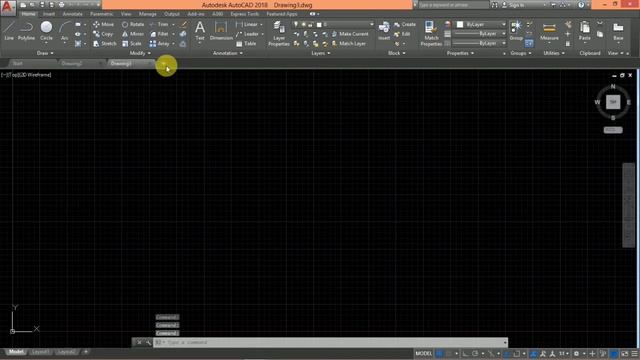Screen dimensions: 640x360
Task: Switch to the Model layout tab
Action: 16,352
